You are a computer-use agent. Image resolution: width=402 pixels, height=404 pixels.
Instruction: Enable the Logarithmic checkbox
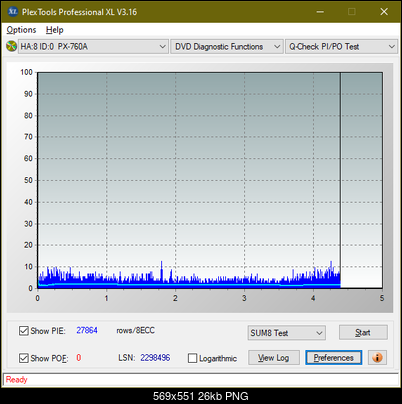point(193,358)
